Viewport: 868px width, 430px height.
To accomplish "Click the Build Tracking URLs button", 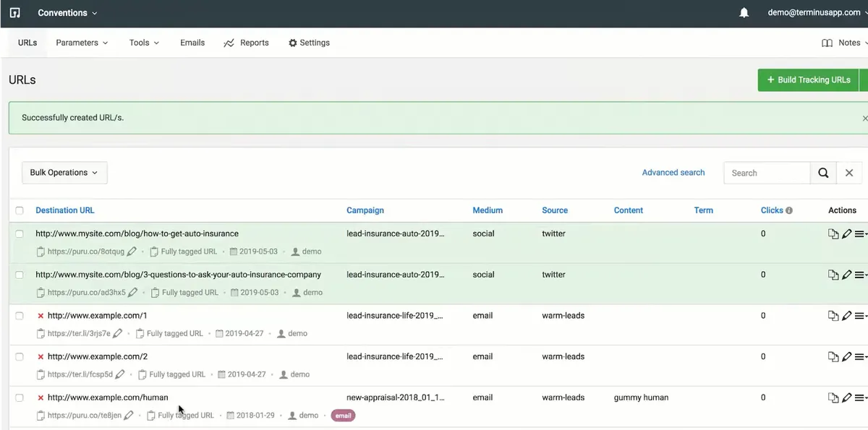I will 808,79.
